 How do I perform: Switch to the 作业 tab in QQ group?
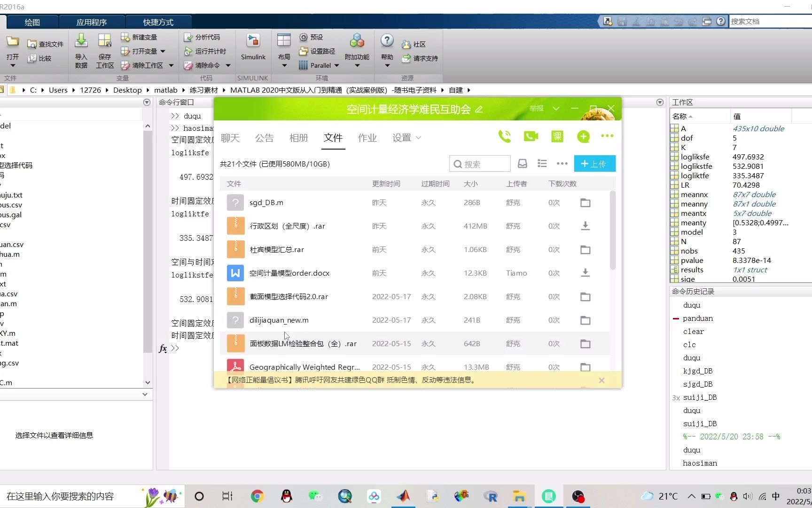click(x=367, y=138)
